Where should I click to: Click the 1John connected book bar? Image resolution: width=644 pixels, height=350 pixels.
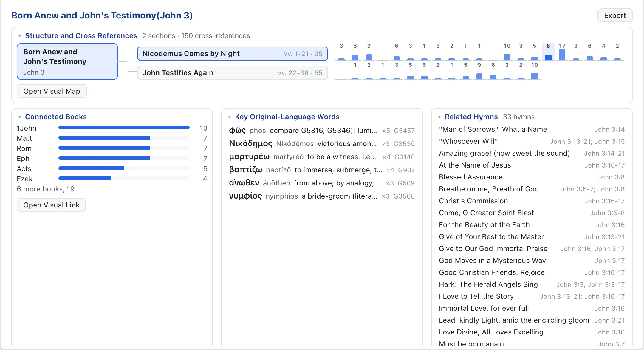pyautogui.click(x=124, y=128)
